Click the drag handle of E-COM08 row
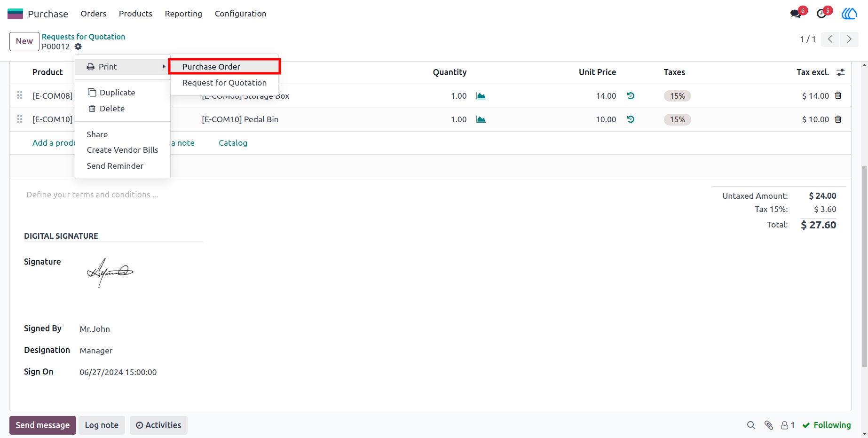 pos(20,95)
